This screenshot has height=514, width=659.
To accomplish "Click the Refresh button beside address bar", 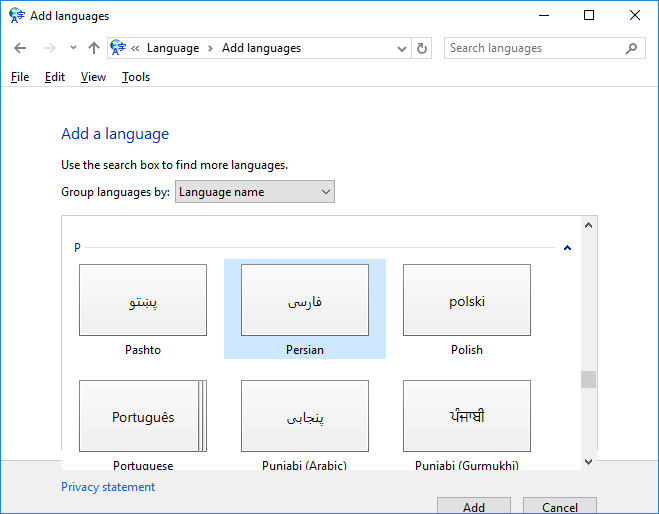I will (x=422, y=48).
